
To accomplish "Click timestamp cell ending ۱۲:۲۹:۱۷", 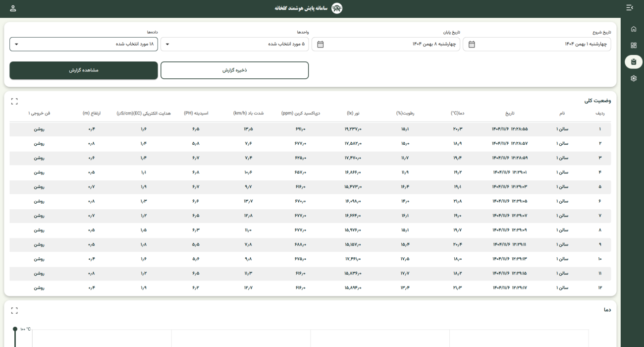I will (x=510, y=288).
